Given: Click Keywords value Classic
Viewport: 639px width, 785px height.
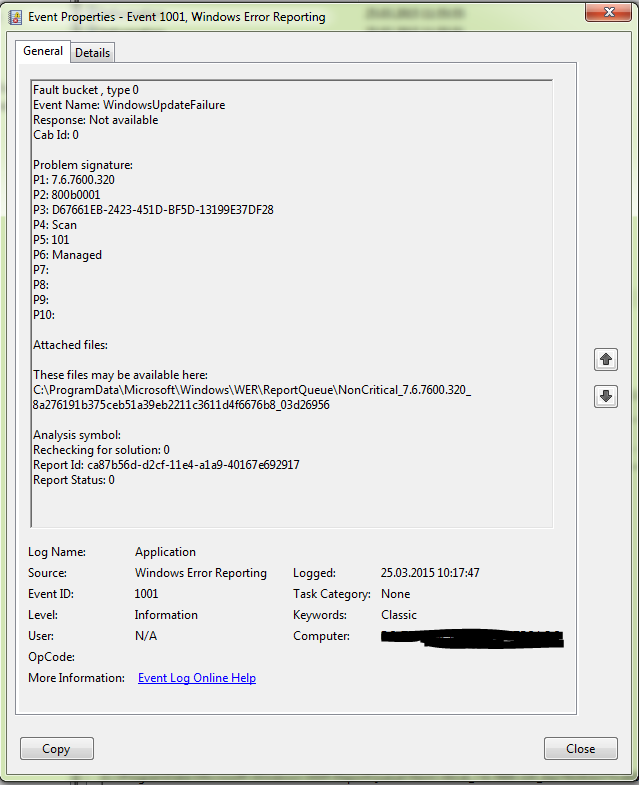Looking at the screenshot, I should [x=399, y=615].
